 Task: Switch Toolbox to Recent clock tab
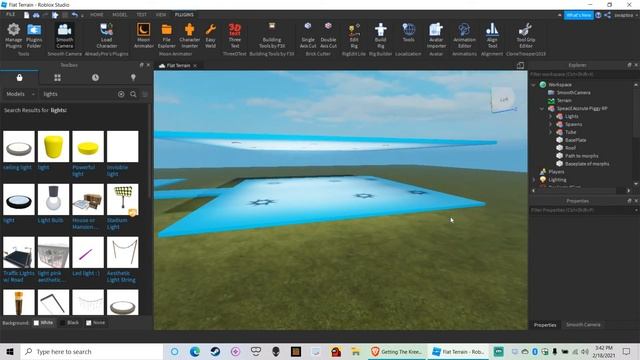point(95,78)
